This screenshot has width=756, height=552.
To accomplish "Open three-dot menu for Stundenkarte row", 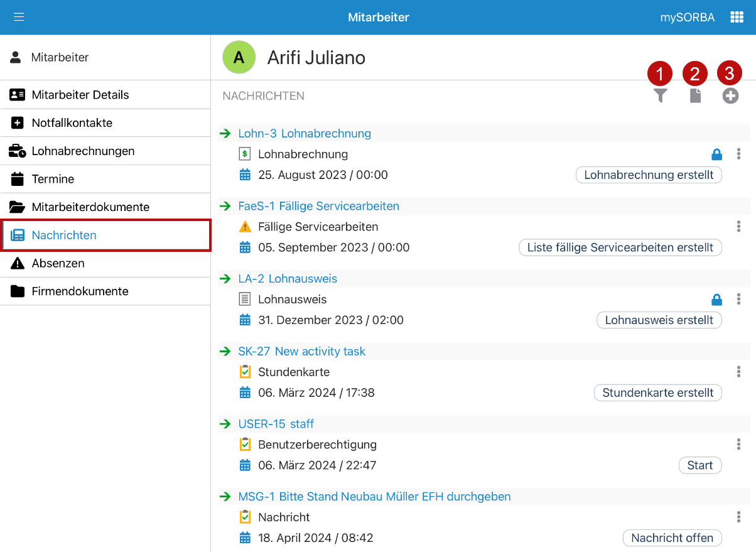I will [739, 372].
